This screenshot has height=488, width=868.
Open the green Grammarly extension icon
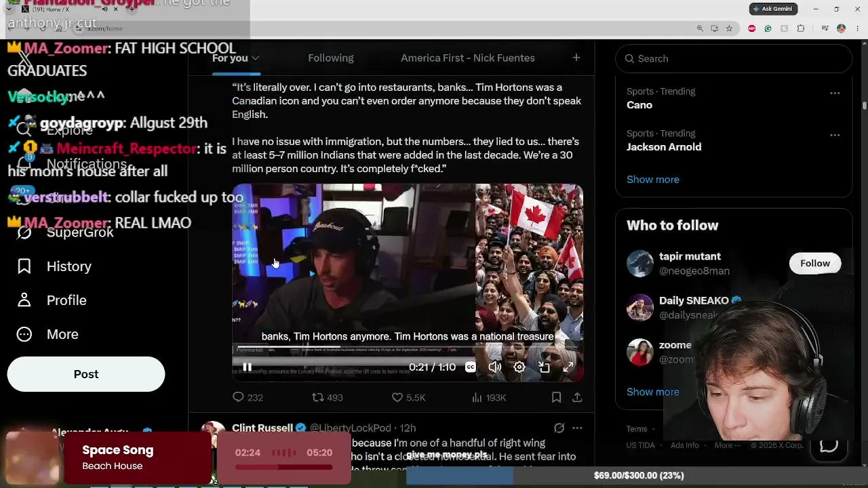[x=768, y=28]
